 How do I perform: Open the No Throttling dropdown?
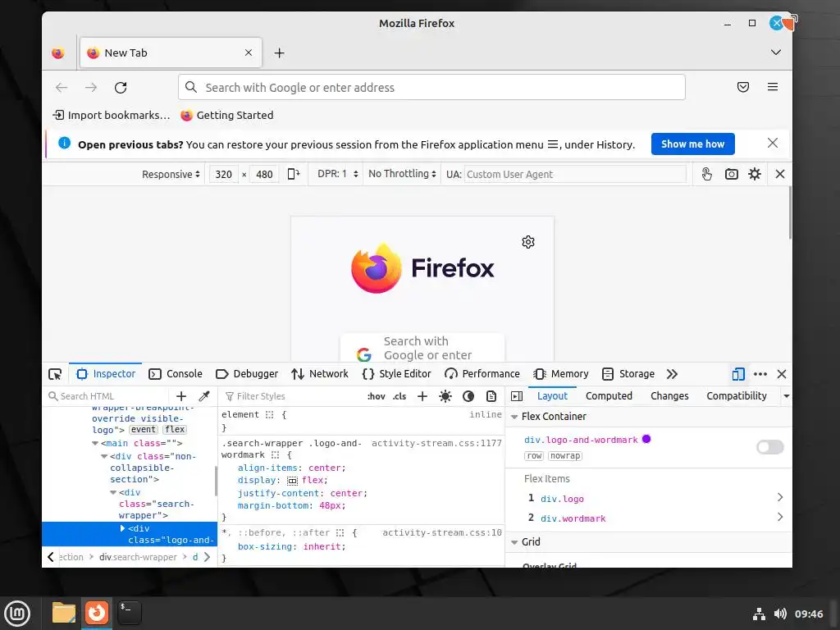(402, 174)
